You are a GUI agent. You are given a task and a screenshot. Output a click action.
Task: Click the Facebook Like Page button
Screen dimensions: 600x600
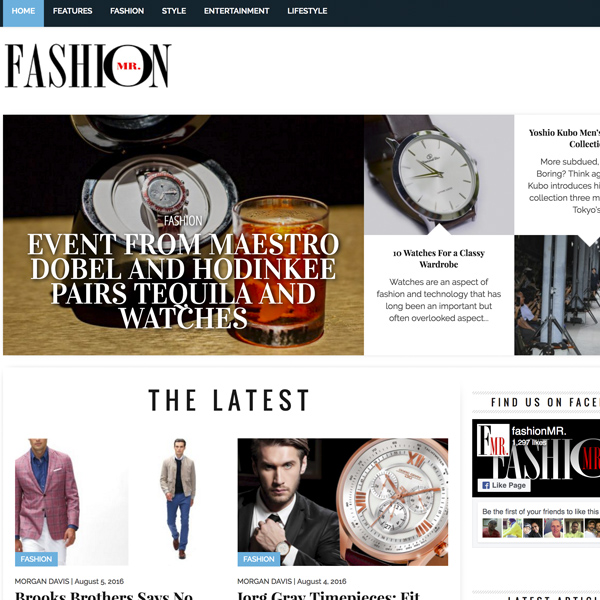(x=504, y=485)
